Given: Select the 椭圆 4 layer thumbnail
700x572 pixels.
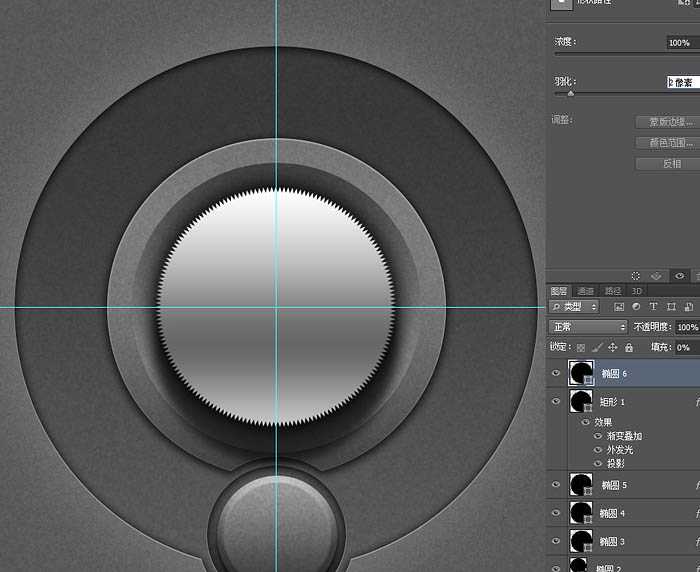Looking at the screenshot, I should pyautogui.click(x=581, y=513).
